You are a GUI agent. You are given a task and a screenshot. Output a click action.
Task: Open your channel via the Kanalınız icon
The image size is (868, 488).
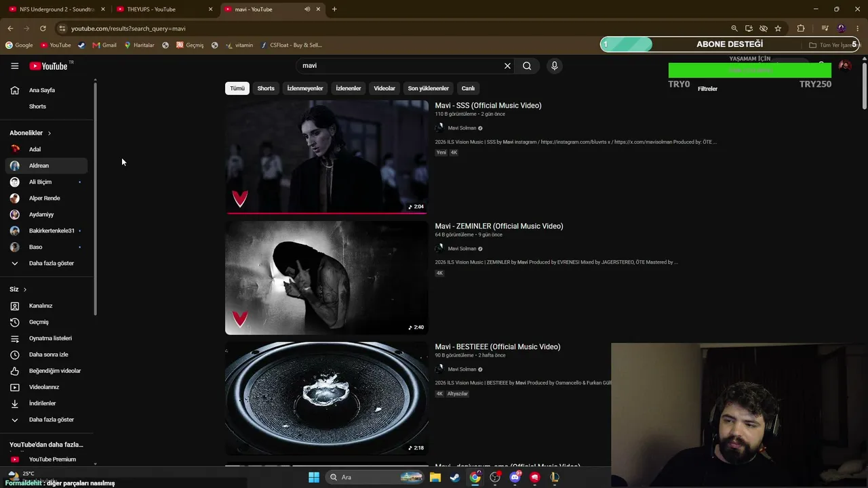(x=15, y=306)
